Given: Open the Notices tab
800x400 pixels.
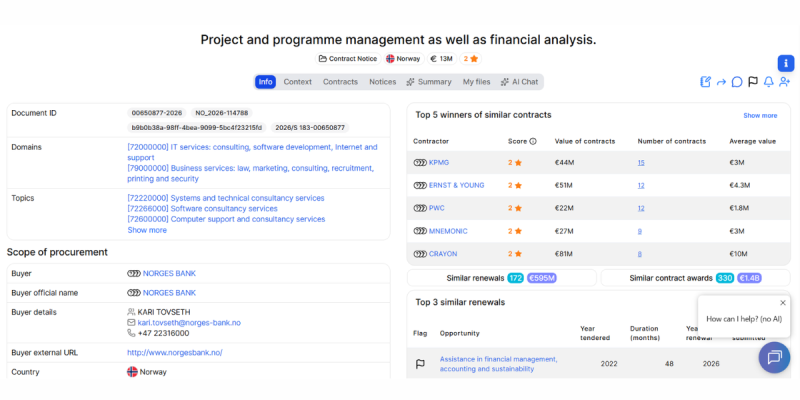Looking at the screenshot, I should (x=383, y=82).
